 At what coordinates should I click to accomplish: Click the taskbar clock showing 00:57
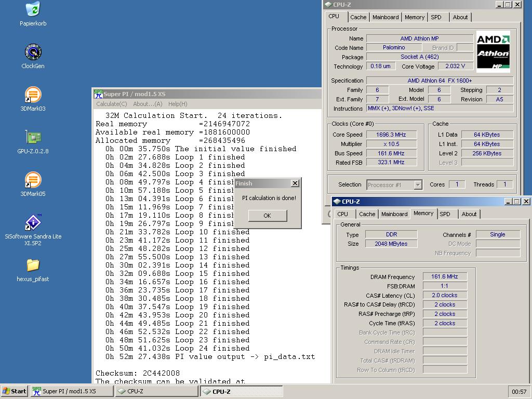pos(519,392)
